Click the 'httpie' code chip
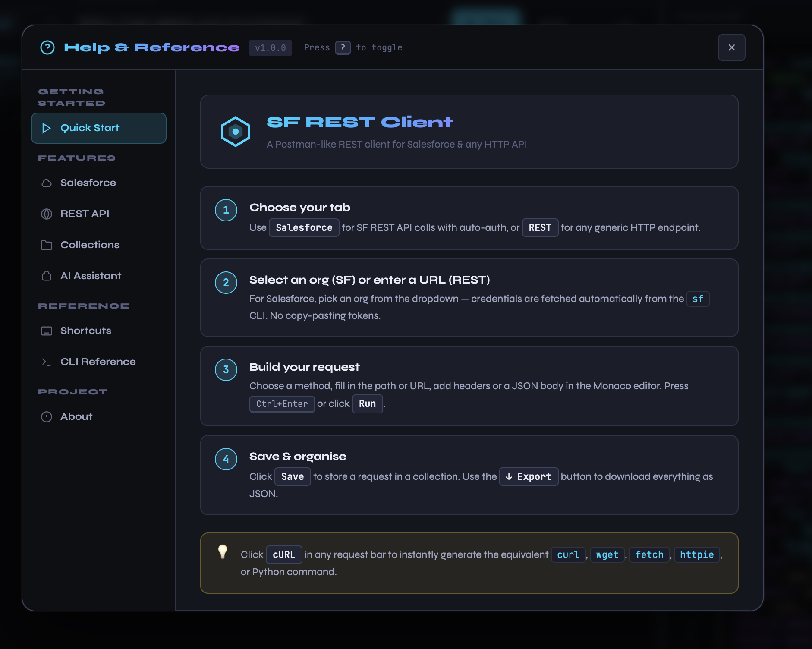The width and height of the screenshot is (812, 649). 697,555
